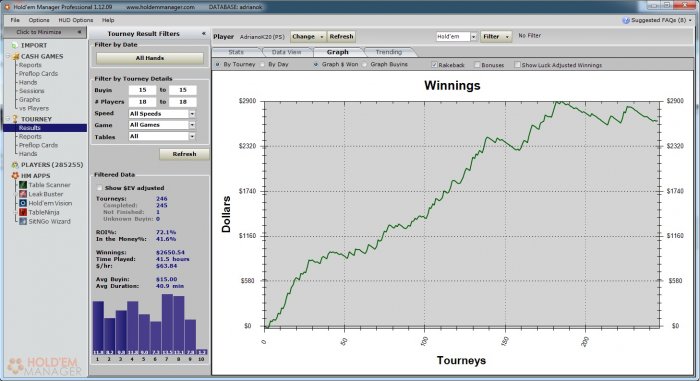Open Tourney Reports item
Image resolution: width=700 pixels, height=381 pixels.
(x=30, y=137)
